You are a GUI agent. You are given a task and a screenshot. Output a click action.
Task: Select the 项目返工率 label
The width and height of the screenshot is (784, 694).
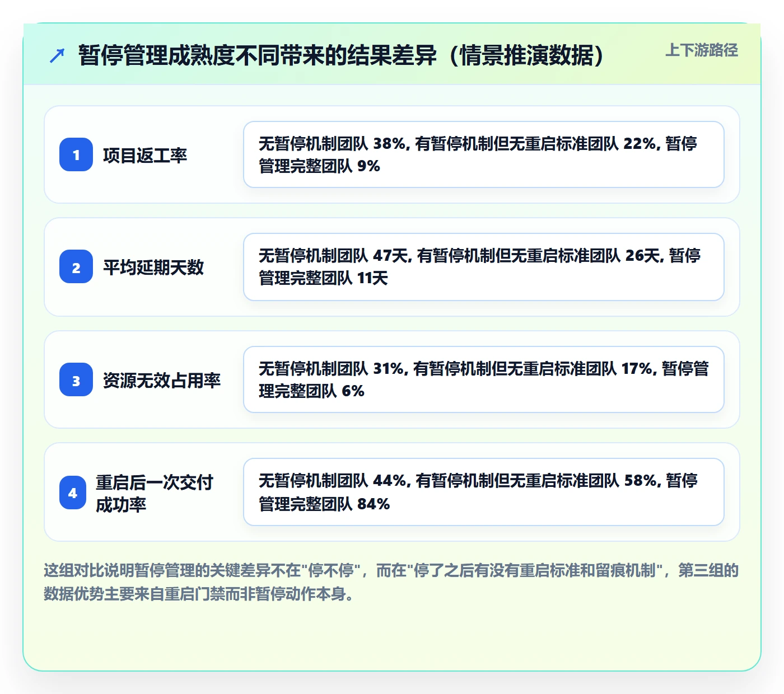coord(145,155)
